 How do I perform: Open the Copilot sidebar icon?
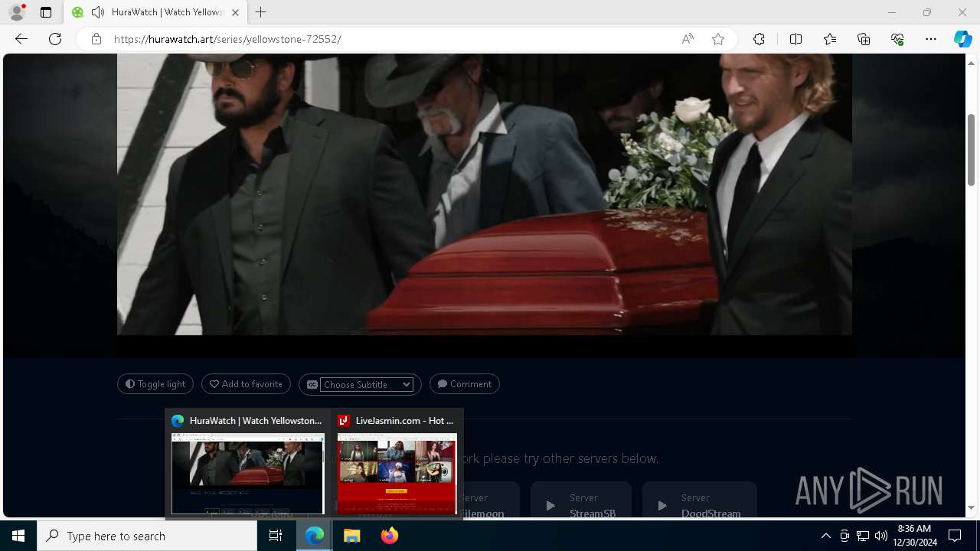pos(962,39)
